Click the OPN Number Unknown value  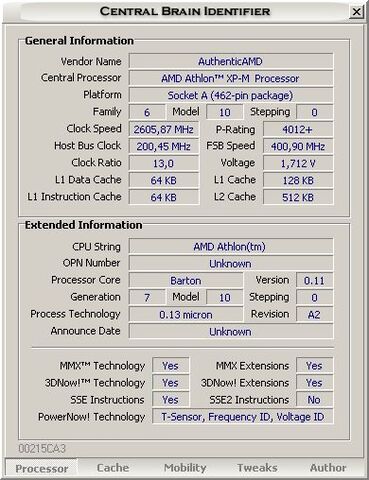pyautogui.click(x=231, y=264)
